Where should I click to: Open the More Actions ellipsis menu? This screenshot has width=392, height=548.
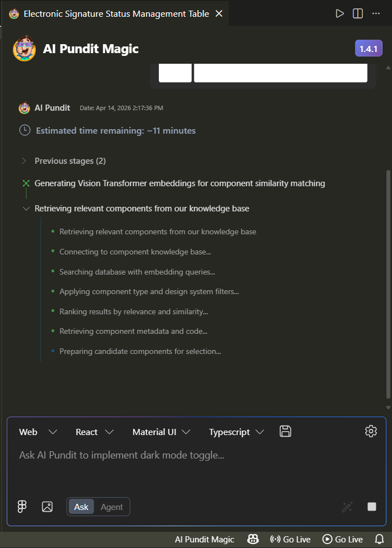coord(376,13)
